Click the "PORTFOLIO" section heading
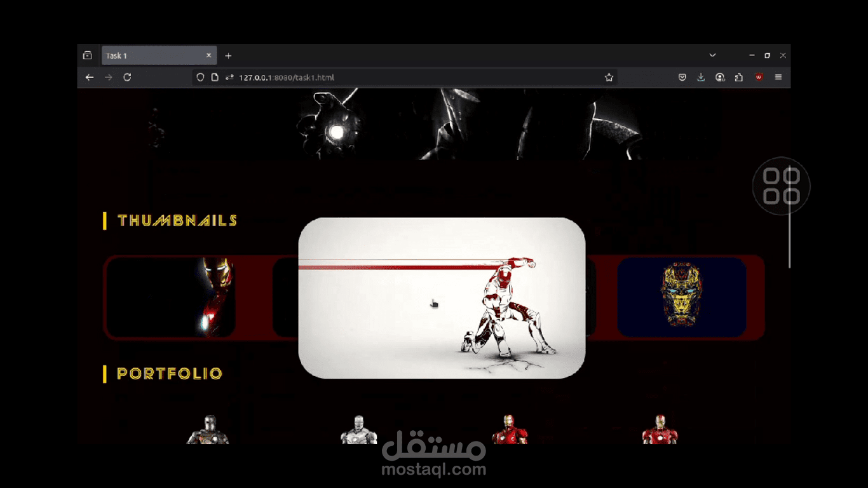The height and width of the screenshot is (488, 868). 170,374
